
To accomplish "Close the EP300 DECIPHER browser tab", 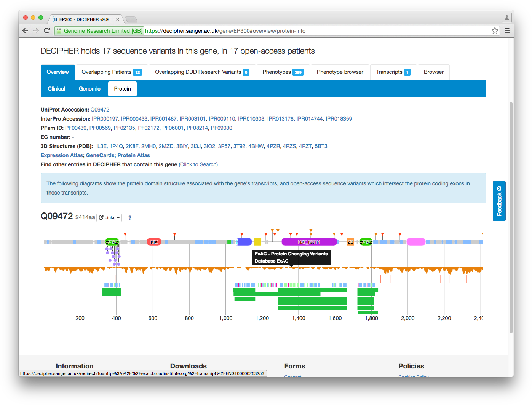I will [118, 19].
